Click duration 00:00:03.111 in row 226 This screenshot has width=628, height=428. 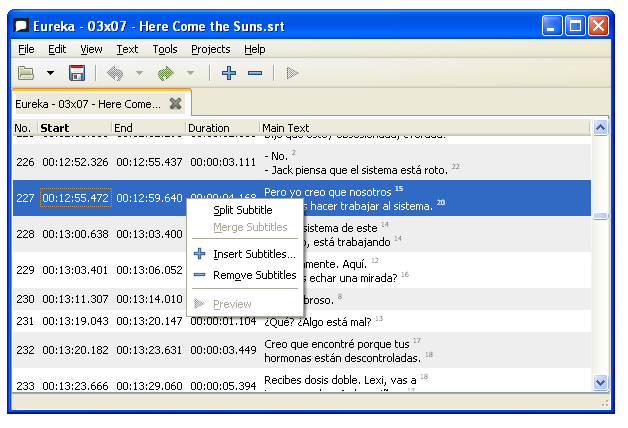coord(223,162)
